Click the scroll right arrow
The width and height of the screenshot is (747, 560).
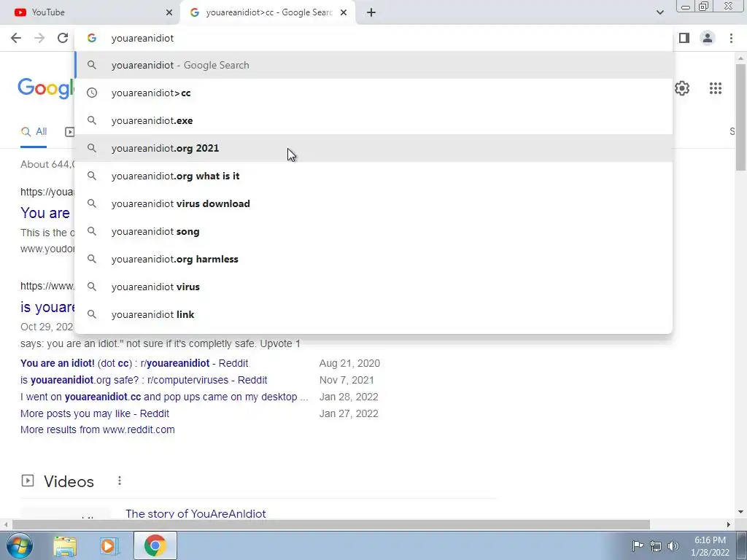click(x=729, y=524)
